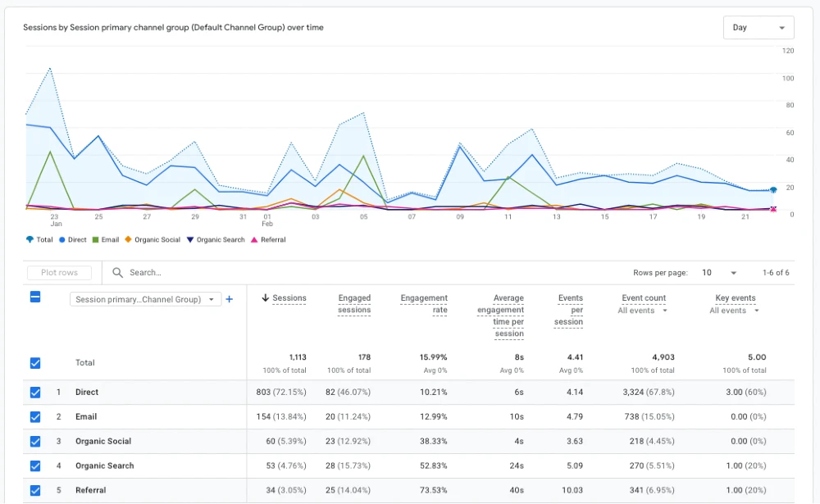This screenshot has width=820, height=504.
Task: Click the Email legend square
Action: click(x=95, y=240)
